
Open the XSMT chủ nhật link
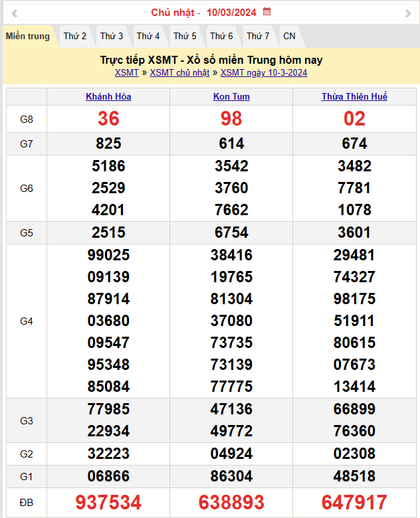click(179, 73)
